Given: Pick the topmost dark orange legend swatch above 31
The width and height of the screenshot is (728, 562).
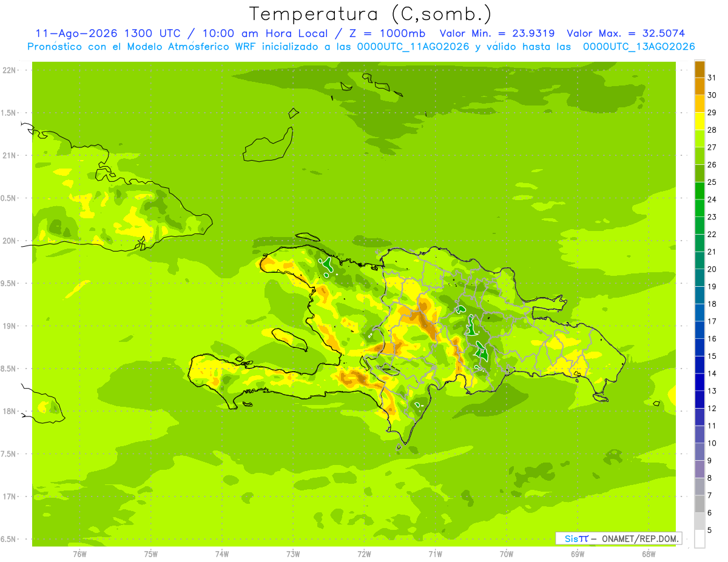Looking at the screenshot, I should coord(699,69).
